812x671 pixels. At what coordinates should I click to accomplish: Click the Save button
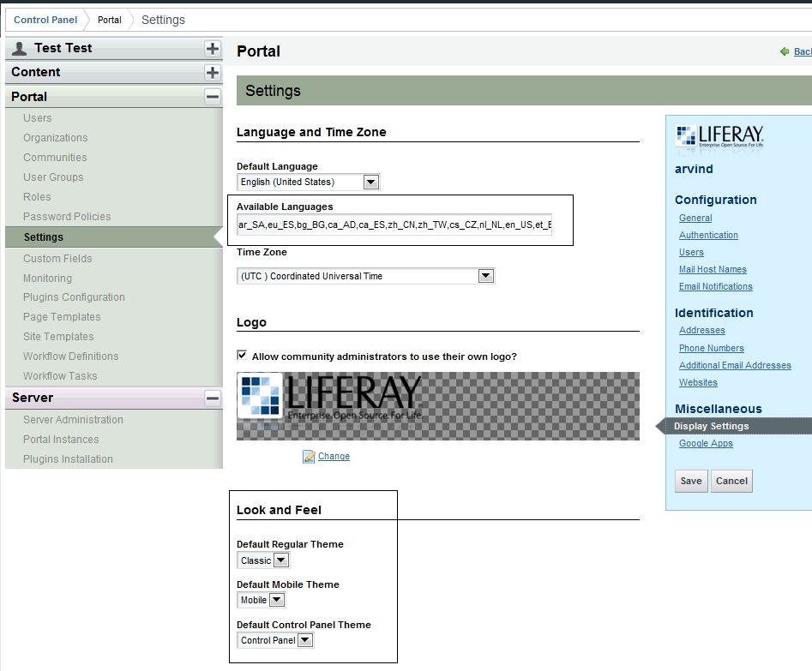(x=690, y=481)
